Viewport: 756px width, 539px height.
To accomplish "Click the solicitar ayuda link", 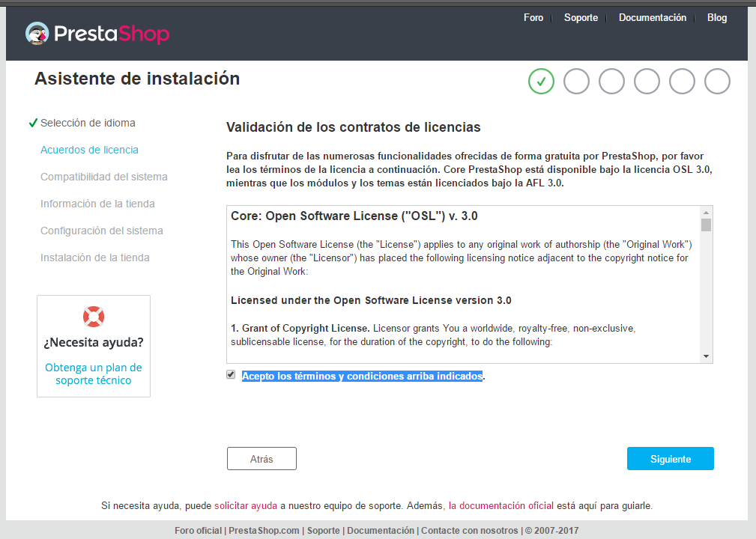I will [x=246, y=506].
